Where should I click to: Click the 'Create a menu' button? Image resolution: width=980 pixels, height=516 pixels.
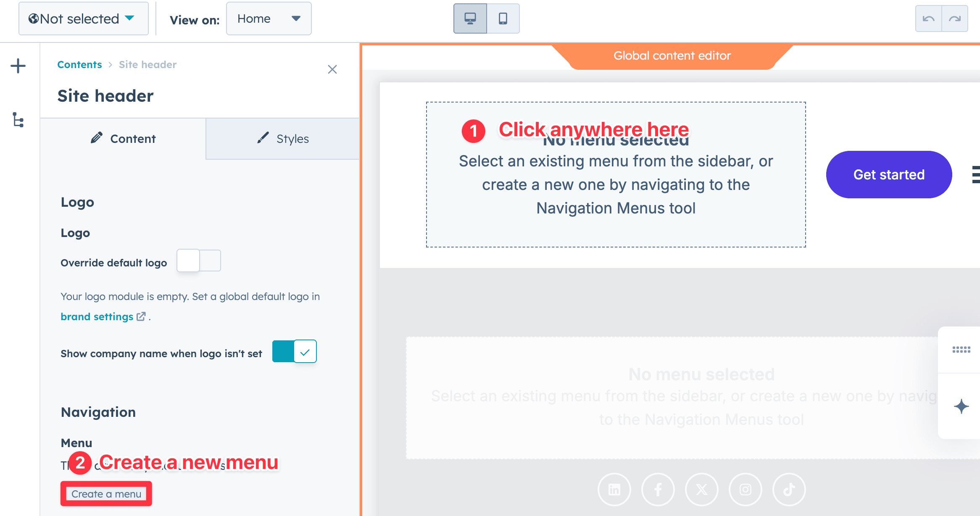click(105, 494)
